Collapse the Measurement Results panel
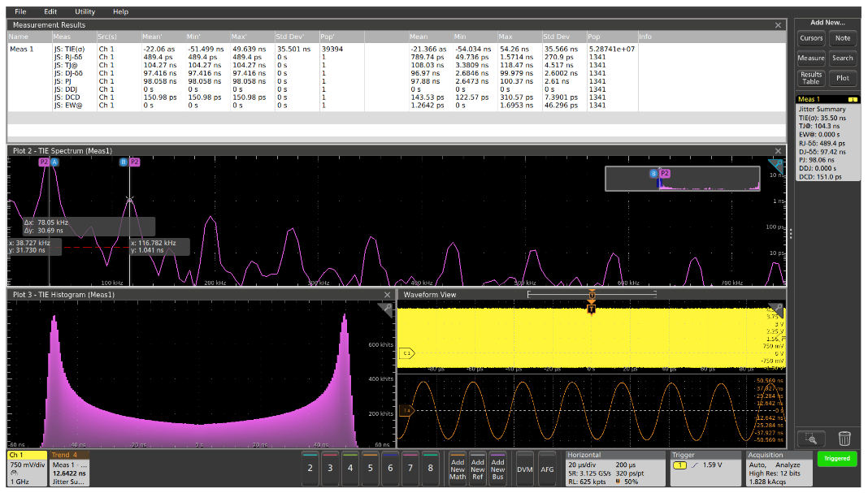Image resolution: width=868 pixels, height=493 pixels. [x=779, y=24]
